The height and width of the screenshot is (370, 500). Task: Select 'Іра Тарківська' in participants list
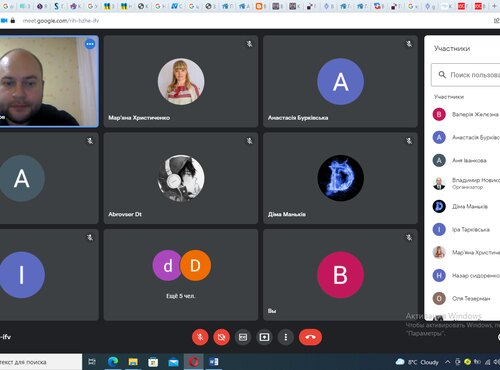click(x=465, y=229)
